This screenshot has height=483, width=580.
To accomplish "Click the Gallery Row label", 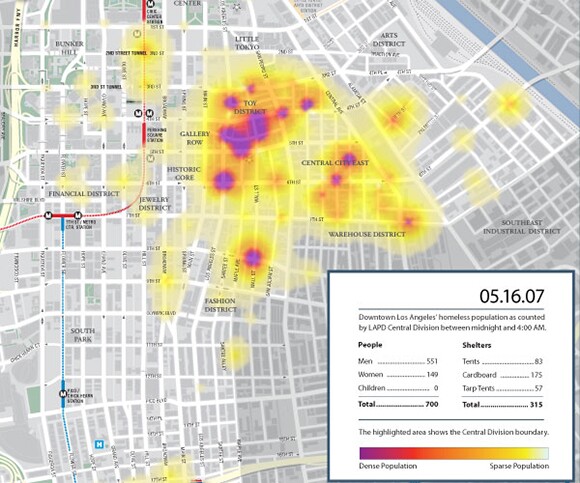I will click(x=195, y=138).
